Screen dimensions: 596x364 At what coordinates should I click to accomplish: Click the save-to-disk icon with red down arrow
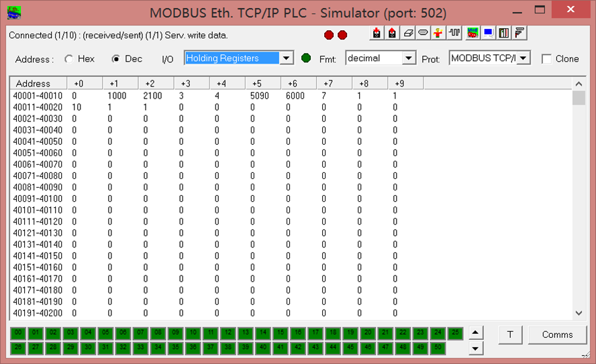coord(377,34)
